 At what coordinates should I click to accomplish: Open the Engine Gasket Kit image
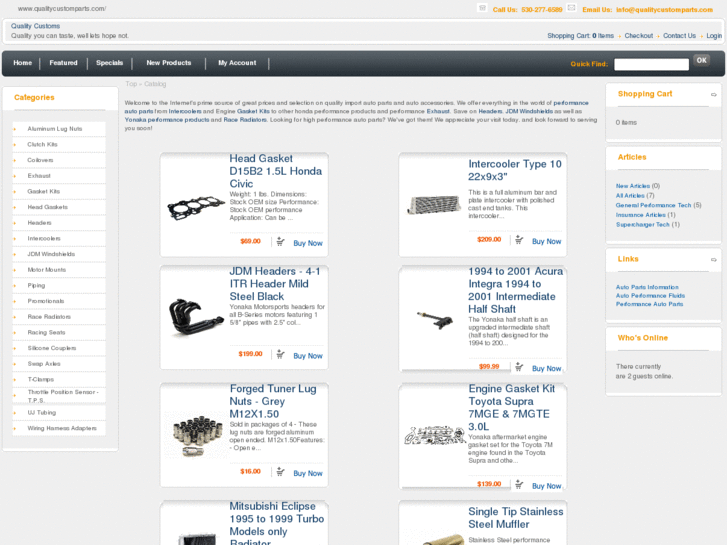click(x=434, y=436)
